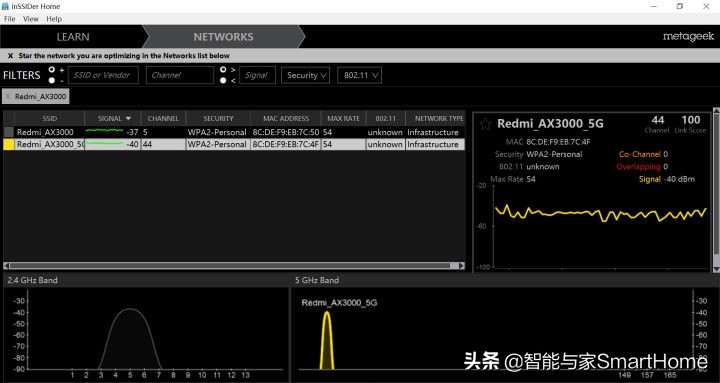Open the 802.11 filter dropdown
Screen dimensions: 720x383
[x=360, y=75]
